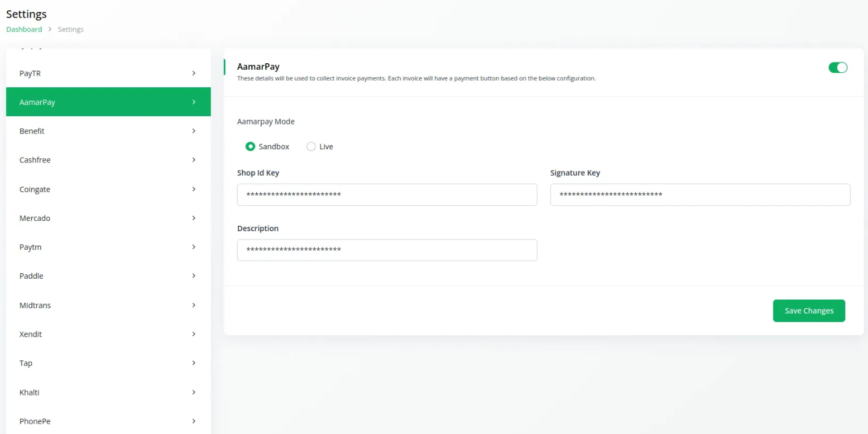Click the Description input field
868x434 pixels.
click(x=387, y=250)
